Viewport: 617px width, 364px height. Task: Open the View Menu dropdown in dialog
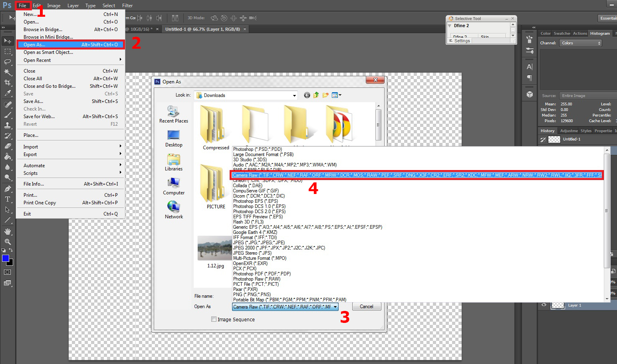(337, 95)
